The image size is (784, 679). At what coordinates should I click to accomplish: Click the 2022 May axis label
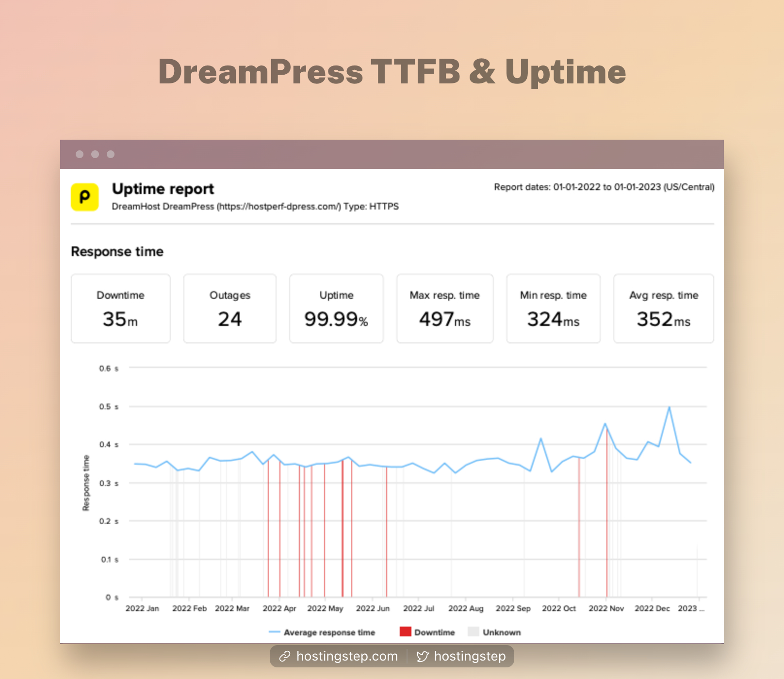(x=325, y=608)
